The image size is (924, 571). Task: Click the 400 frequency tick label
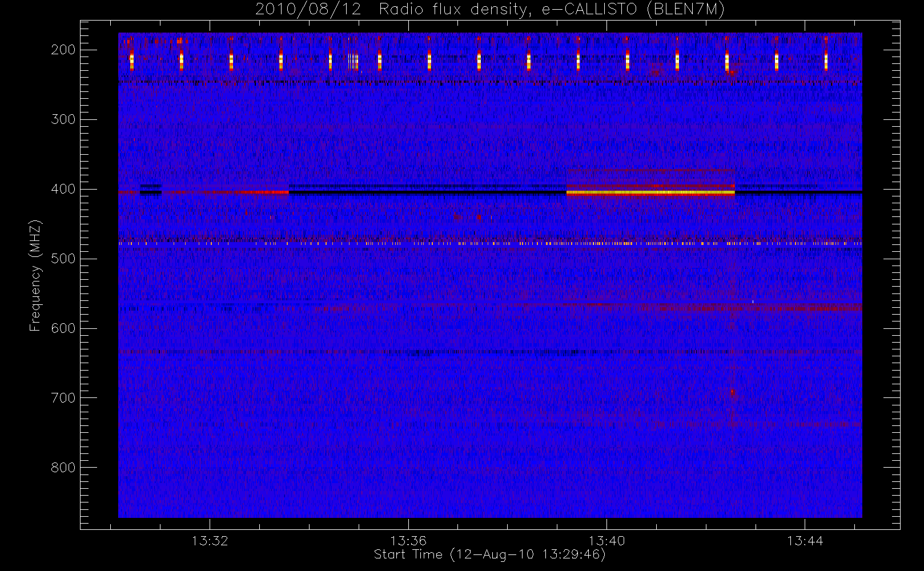click(x=63, y=189)
